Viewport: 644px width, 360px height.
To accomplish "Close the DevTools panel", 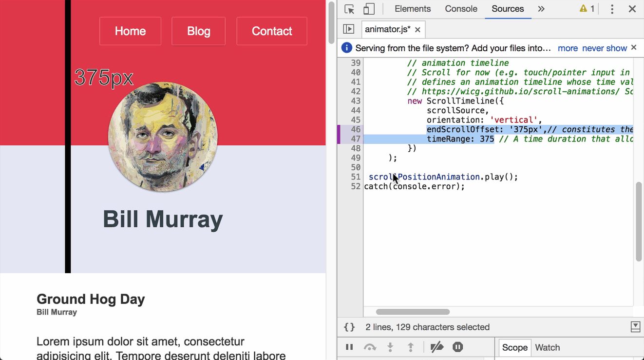I will tap(632, 9).
